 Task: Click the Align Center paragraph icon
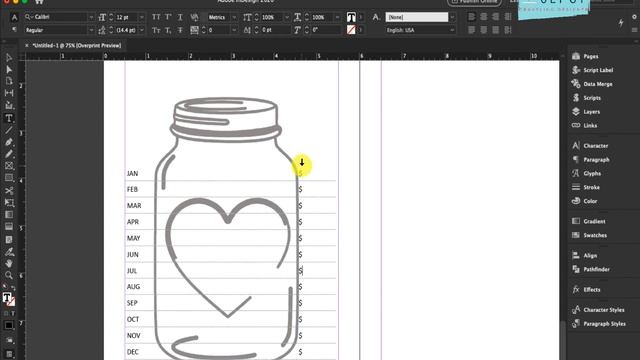point(484,17)
